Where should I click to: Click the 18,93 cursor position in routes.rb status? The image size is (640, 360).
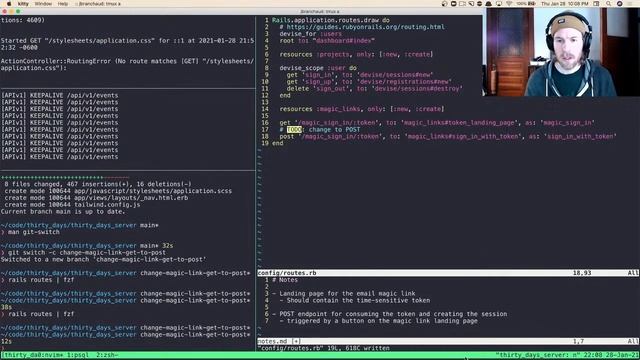pos(582,273)
